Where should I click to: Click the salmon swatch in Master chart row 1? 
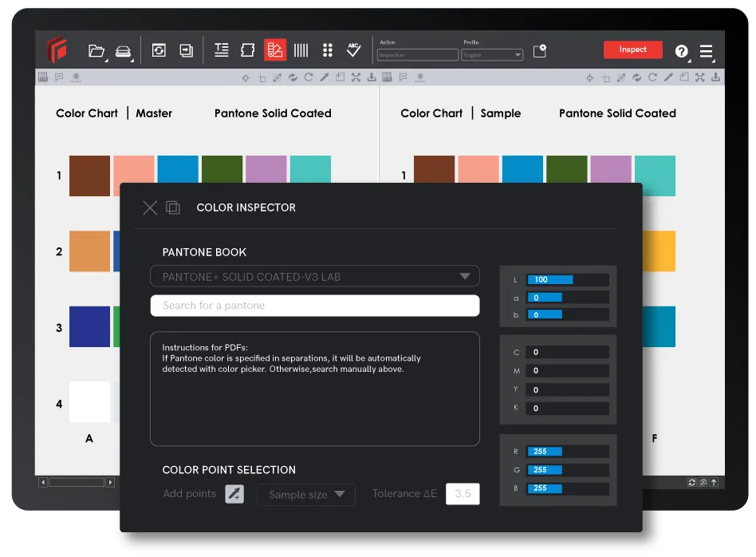pos(133,169)
